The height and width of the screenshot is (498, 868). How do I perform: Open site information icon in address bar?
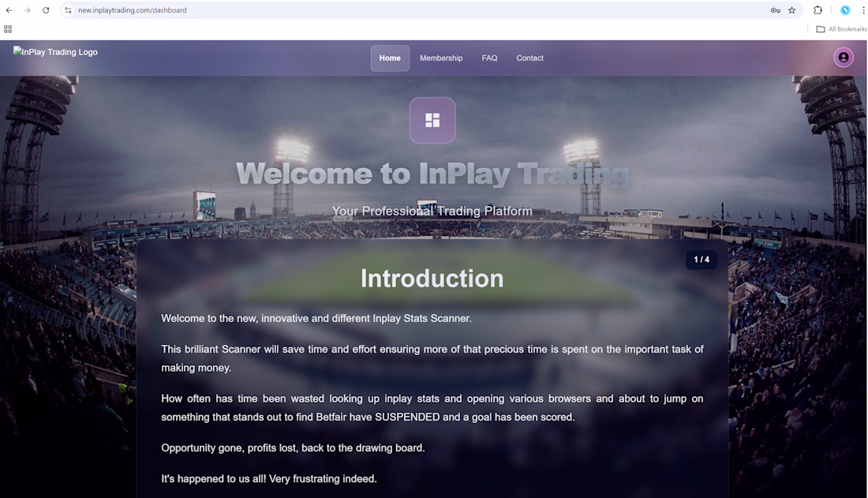click(68, 10)
